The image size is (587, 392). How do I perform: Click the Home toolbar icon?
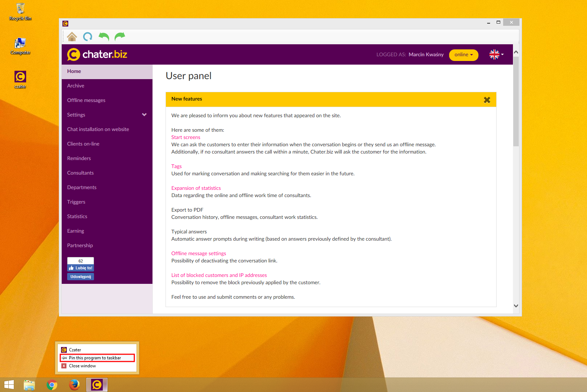tap(72, 37)
